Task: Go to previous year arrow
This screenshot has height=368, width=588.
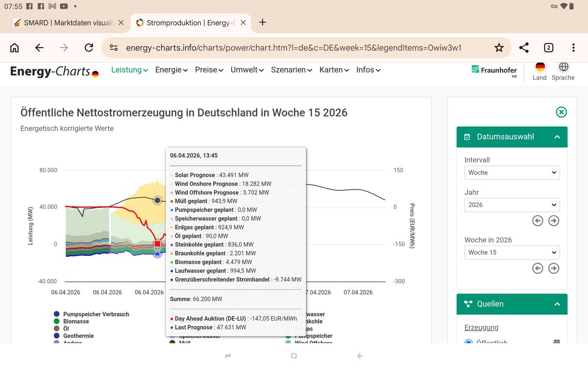Action: (538, 221)
